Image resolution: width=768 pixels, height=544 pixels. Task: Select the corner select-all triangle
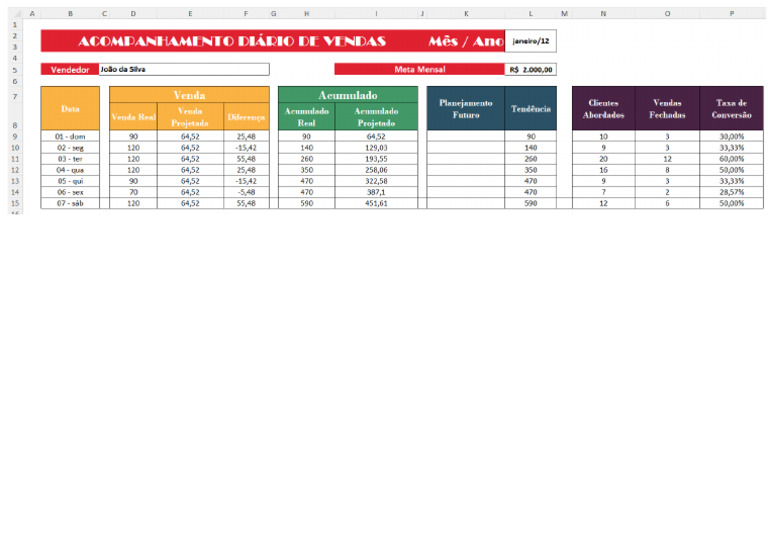tap(15, 14)
